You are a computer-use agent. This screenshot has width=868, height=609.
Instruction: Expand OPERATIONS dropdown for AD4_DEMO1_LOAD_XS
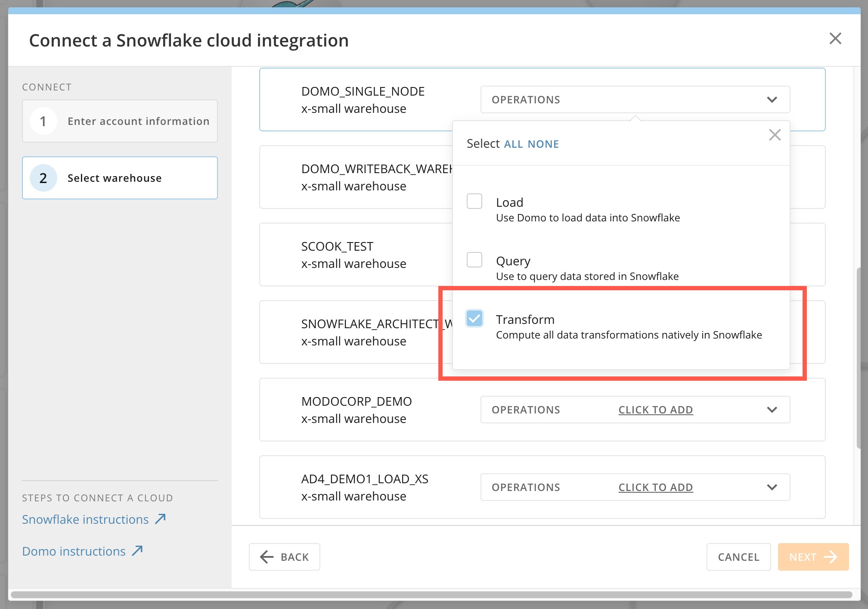pyautogui.click(x=772, y=487)
